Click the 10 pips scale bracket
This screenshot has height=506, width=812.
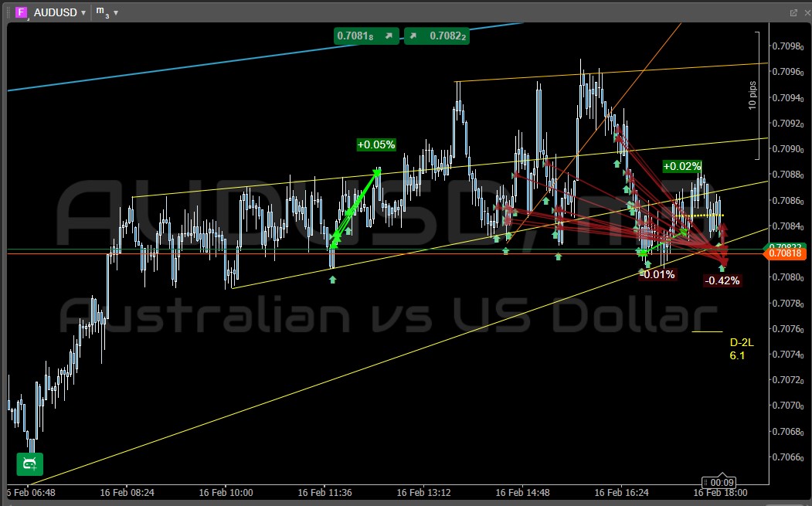coord(756,95)
